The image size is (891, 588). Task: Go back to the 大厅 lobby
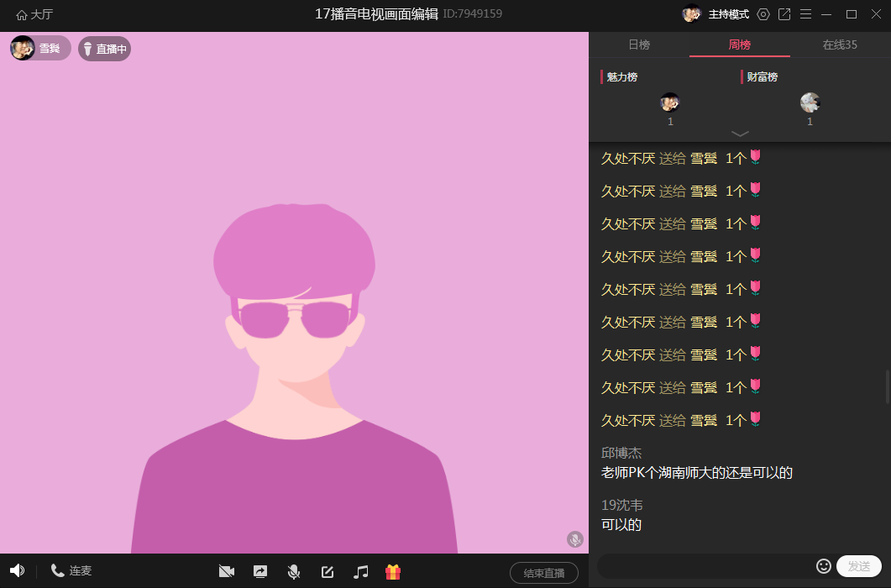click(34, 14)
